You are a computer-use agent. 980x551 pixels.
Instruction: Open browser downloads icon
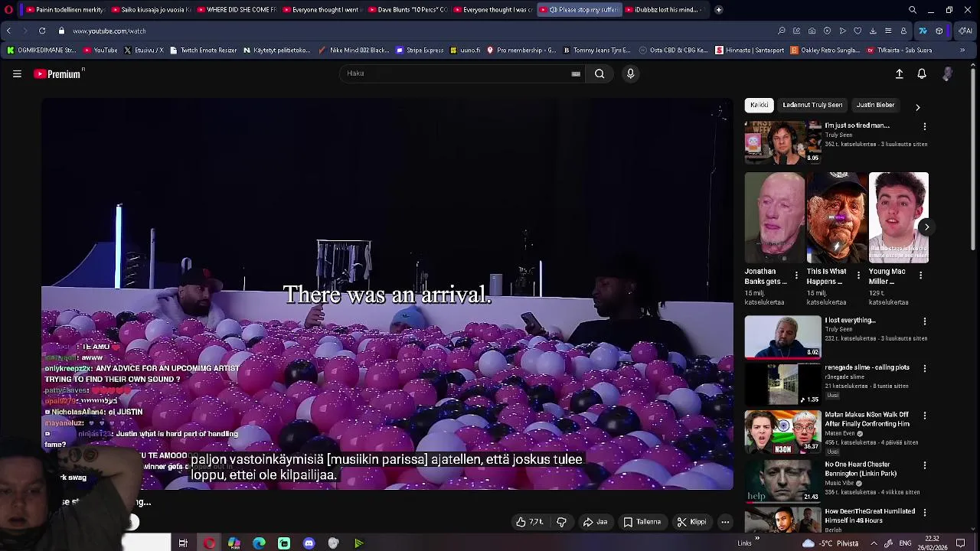click(x=873, y=31)
